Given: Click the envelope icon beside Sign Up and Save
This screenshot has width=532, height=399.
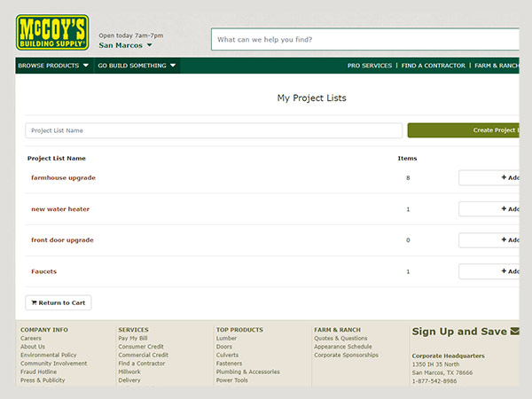Looking at the screenshot, I should click(514, 332).
